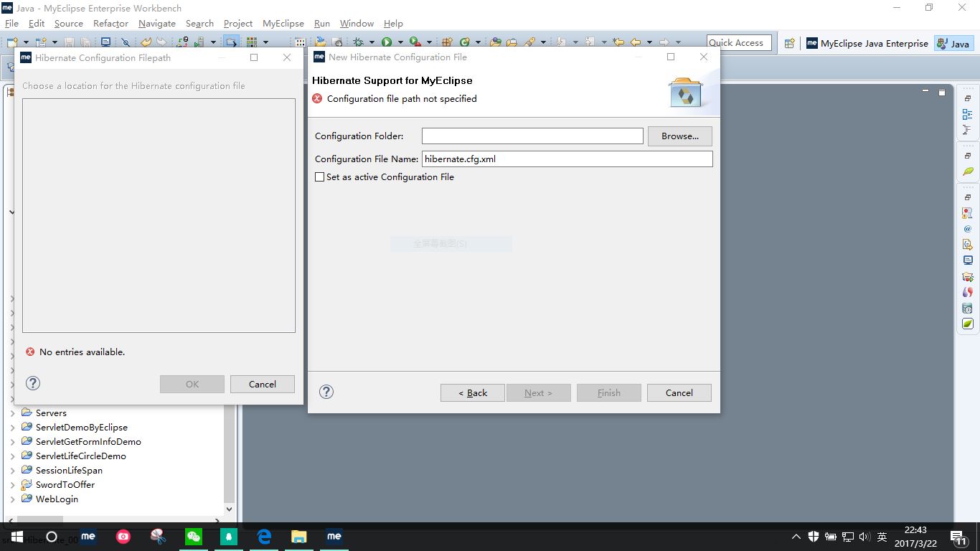Screen dimensions: 980x551
Task: Open the Outline view from right sidebar
Action: 967,115
